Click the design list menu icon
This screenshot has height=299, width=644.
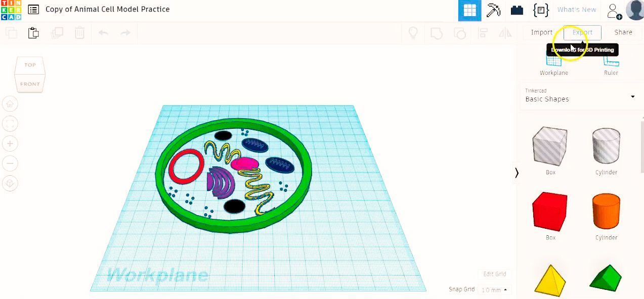pos(33,10)
